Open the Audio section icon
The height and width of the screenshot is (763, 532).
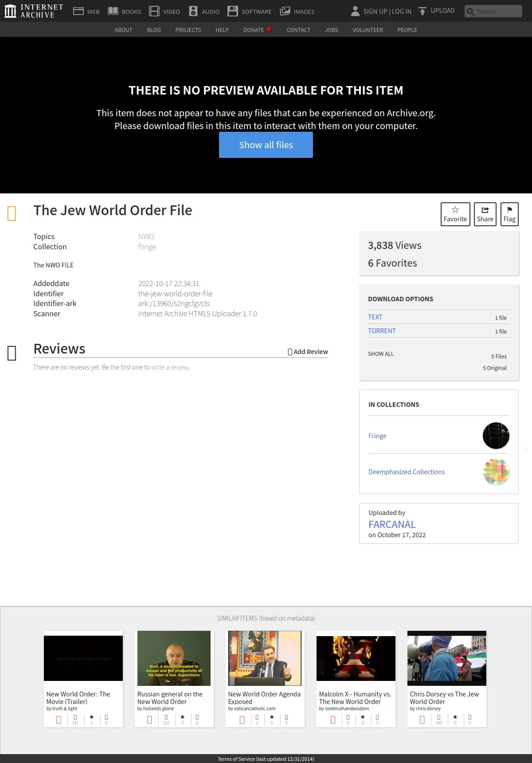[193, 11]
